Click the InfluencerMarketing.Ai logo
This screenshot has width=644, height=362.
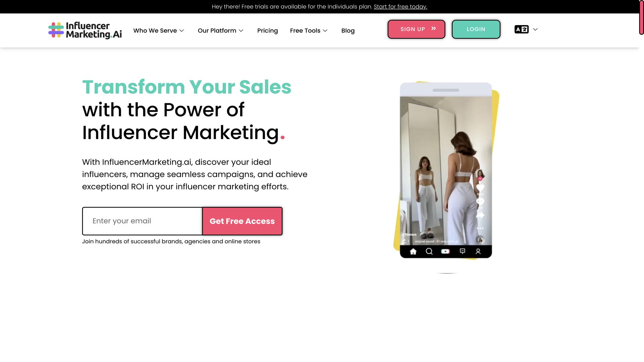pyautogui.click(x=85, y=31)
